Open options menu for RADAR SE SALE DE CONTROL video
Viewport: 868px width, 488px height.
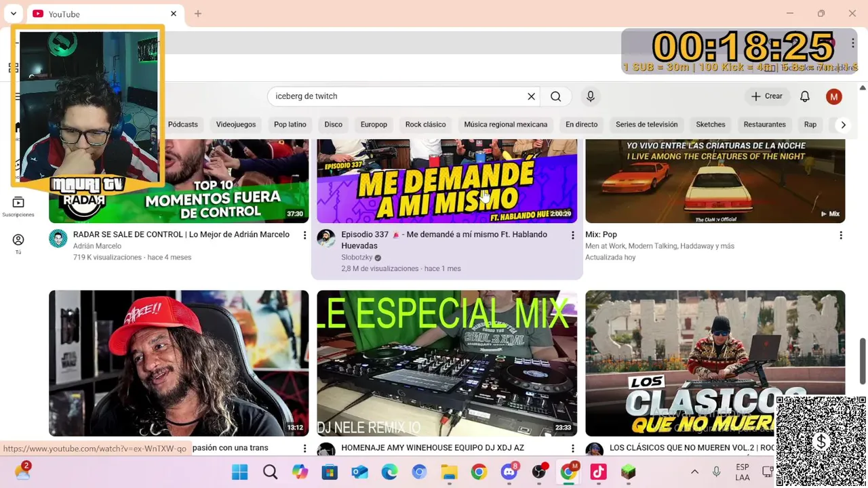304,235
